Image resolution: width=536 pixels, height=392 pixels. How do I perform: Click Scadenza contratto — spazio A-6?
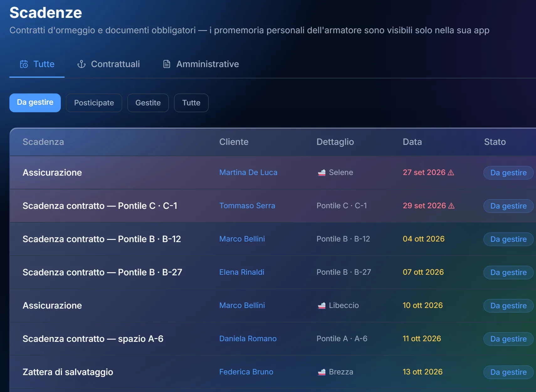pyautogui.click(x=93, y=339)
